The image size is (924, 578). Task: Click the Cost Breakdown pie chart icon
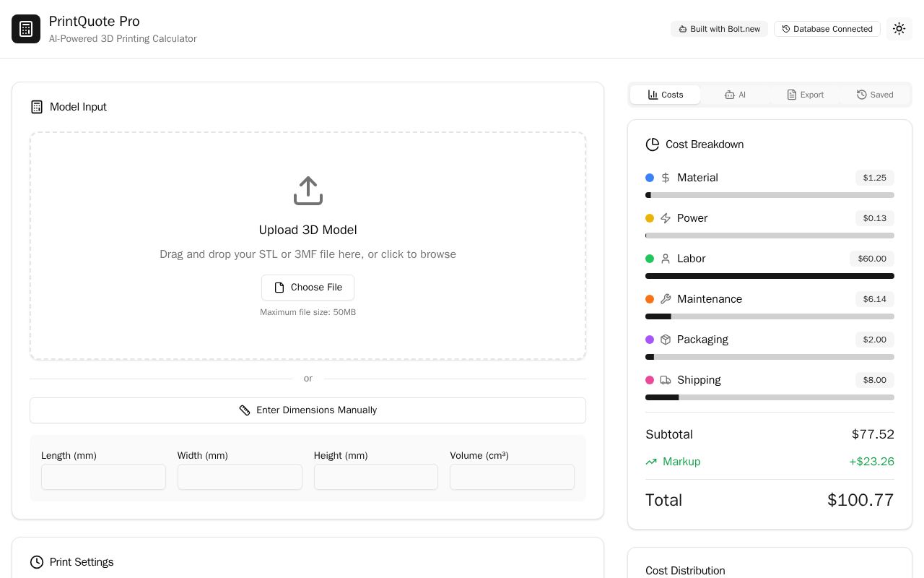point(653,144)
